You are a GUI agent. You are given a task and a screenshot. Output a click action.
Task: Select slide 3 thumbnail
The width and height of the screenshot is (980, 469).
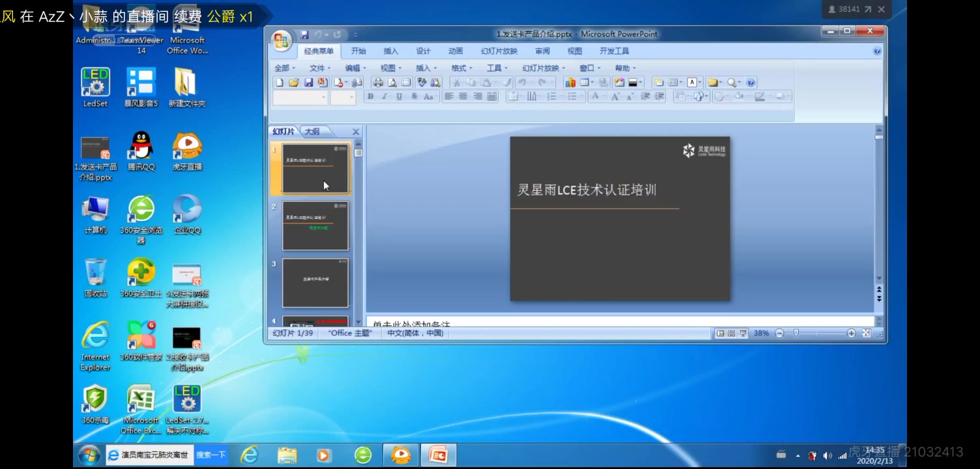pos(315,283)
